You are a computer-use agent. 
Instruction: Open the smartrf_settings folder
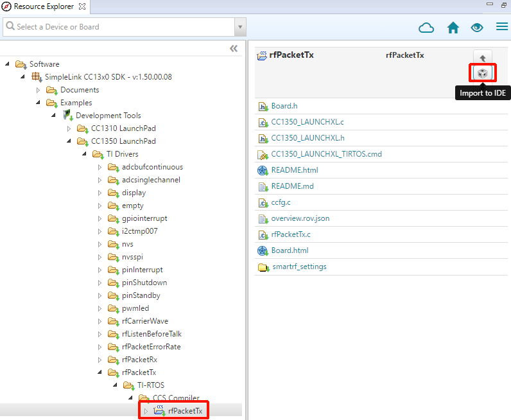(x=299, y=267)
